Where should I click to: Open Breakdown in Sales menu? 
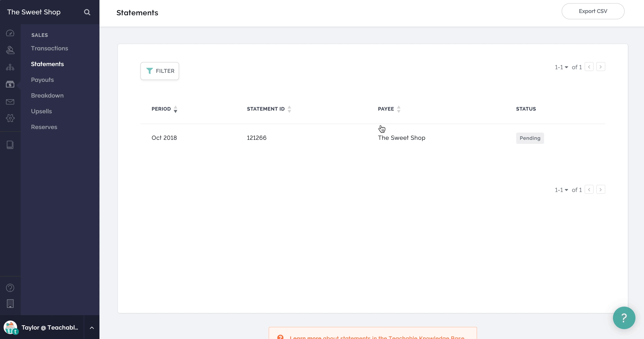pos(47,96)
